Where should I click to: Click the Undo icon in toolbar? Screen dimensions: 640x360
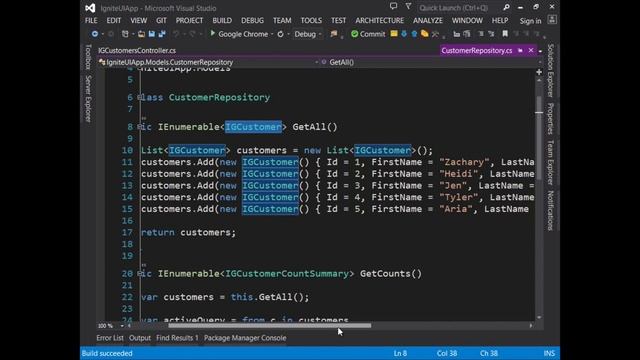point(176,34)
